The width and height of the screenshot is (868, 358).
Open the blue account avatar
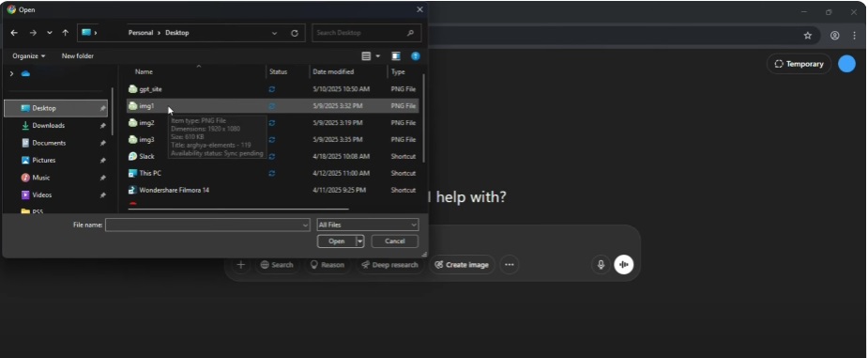coord(846,64)
